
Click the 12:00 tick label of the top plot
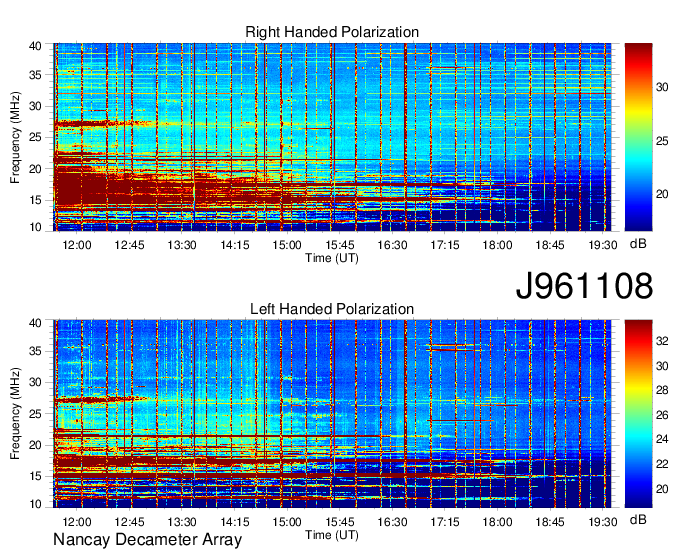click(77, 245)
